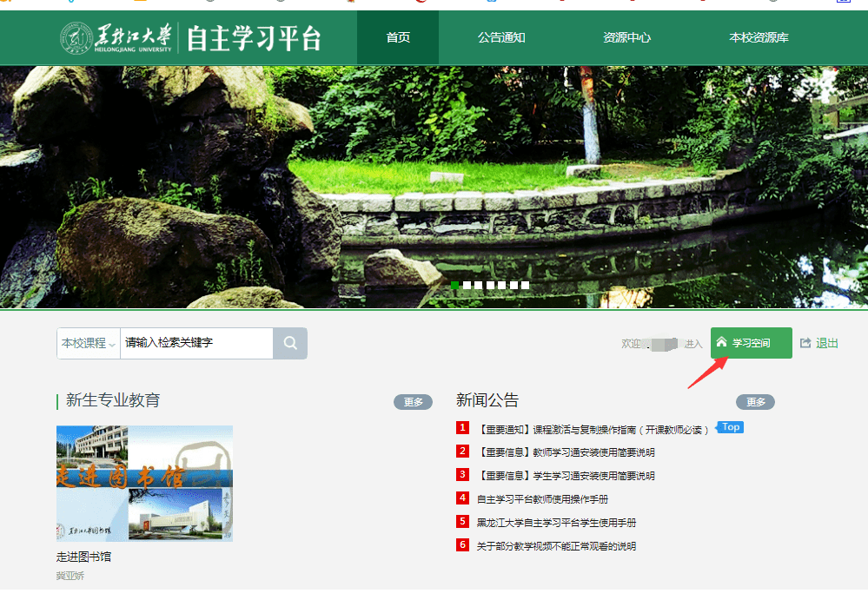868x600 pixels.
Task: Click the Heilongjiang University logo emblem
Action: coord(79,38)
